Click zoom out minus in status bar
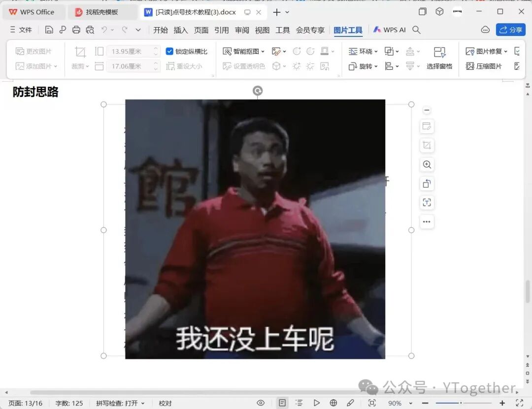 pos(425,403)
